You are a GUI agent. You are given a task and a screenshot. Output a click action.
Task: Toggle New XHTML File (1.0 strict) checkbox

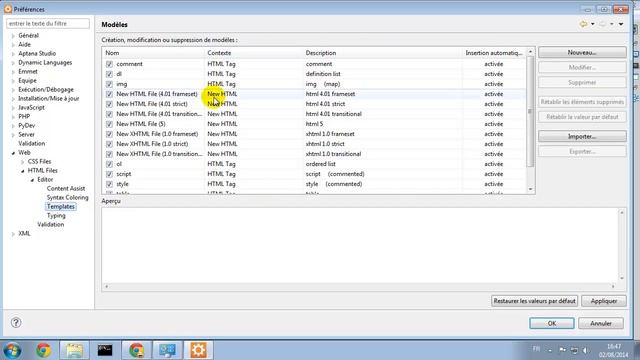[x=109, y=144]
